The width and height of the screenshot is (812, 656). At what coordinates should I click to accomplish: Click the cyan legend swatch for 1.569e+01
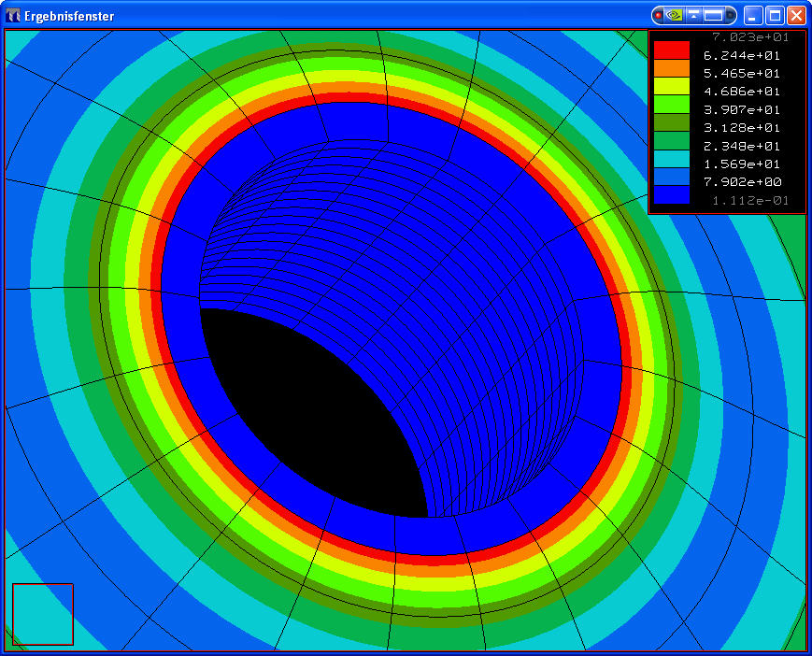(x=672, y=159)
